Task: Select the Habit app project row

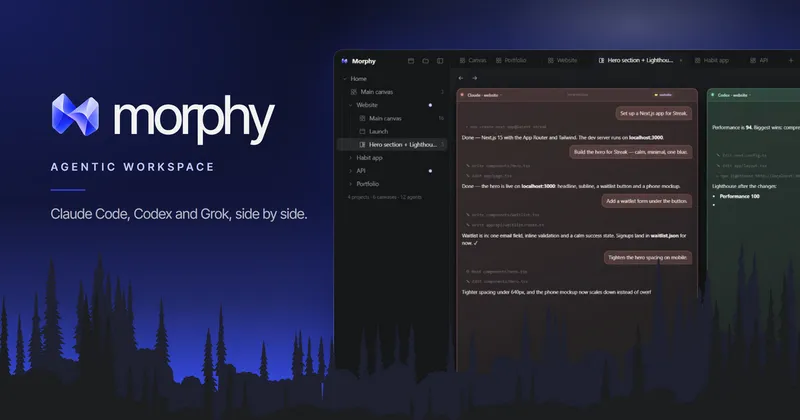Action: [x=393, y=158]
